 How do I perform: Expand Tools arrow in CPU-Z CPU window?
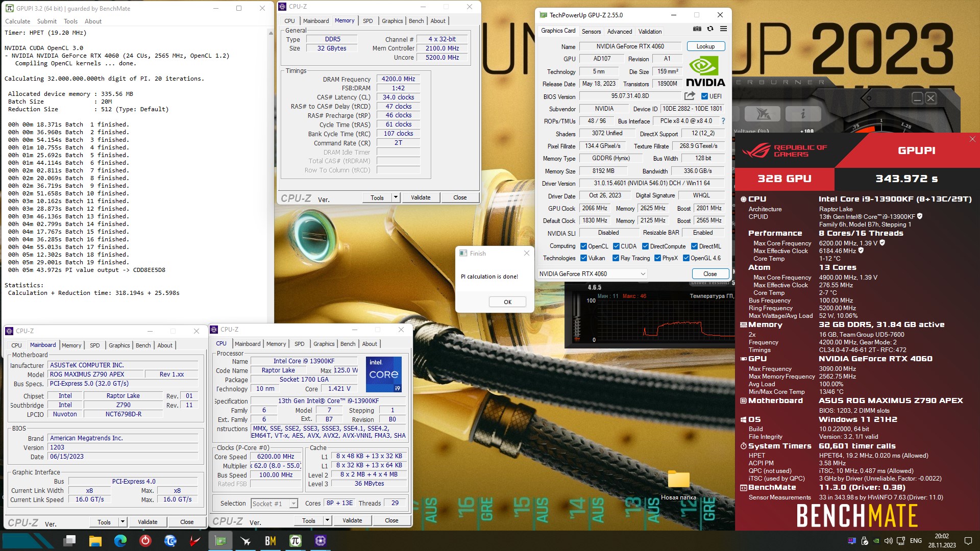point(327,520)
